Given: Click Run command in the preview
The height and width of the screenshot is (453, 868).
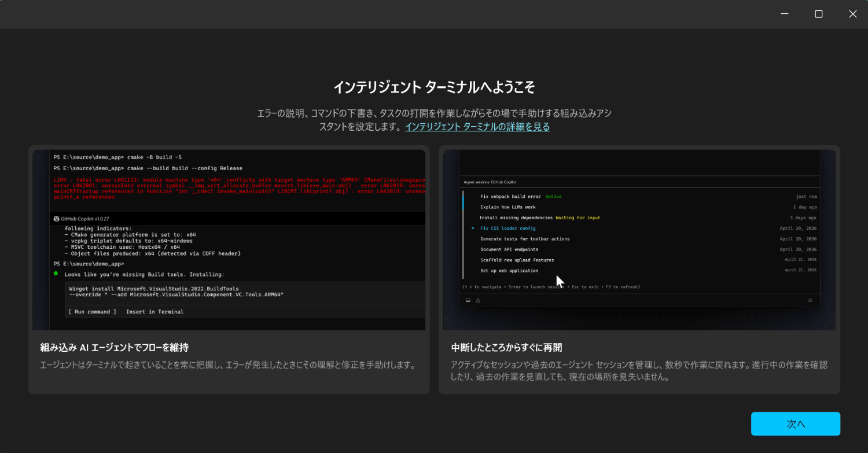Looking at the screenshot, I should coord(92,312).
